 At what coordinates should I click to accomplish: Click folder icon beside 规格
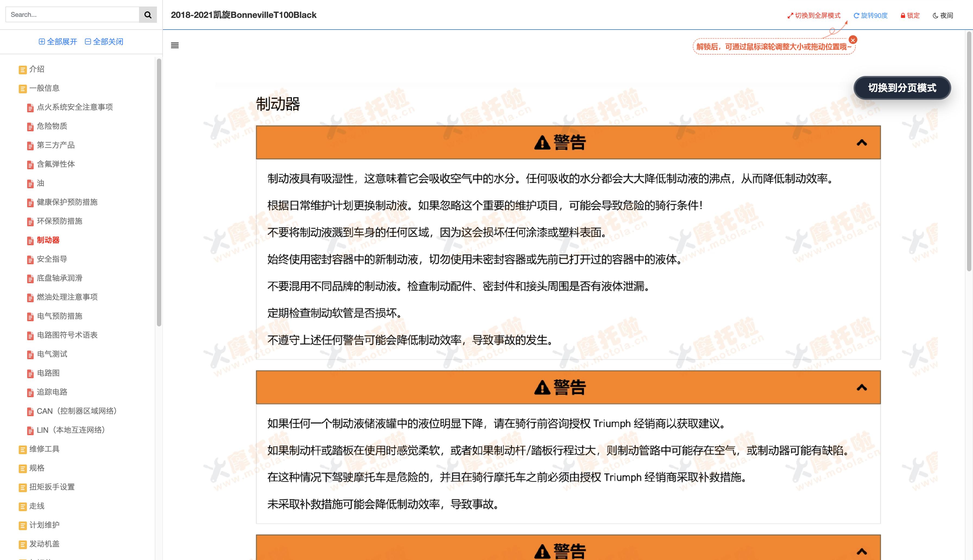point(23,469)
